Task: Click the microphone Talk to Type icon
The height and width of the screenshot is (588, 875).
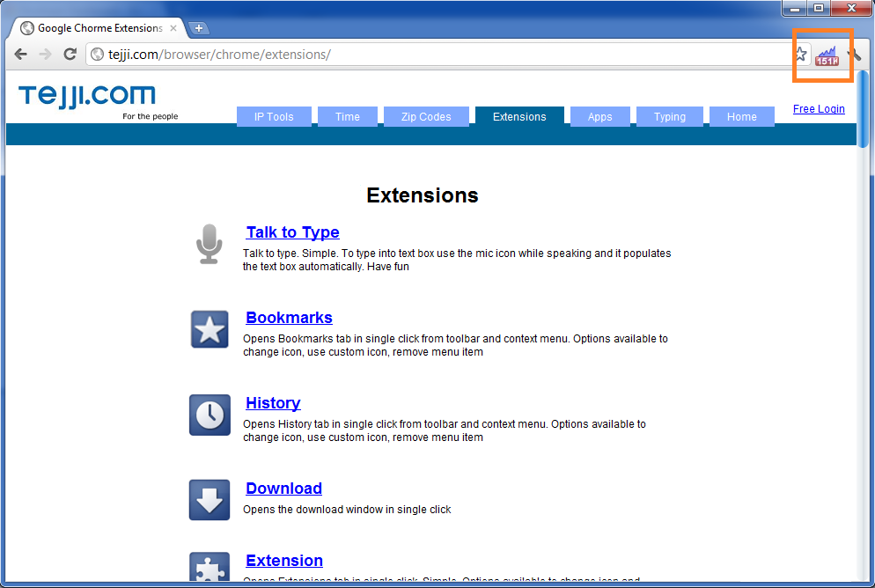Action: pyautogui.click(x=210, y=245)
